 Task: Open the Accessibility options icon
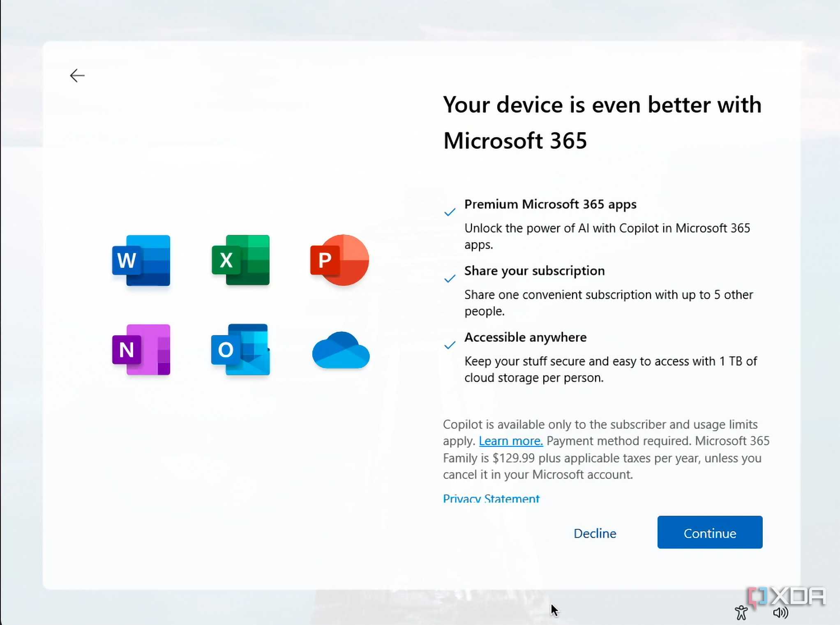[x=741, y=613]
